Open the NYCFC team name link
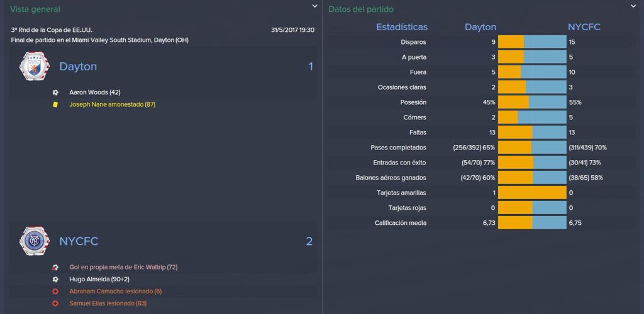 pyautogui.click(x=79, y=241)
